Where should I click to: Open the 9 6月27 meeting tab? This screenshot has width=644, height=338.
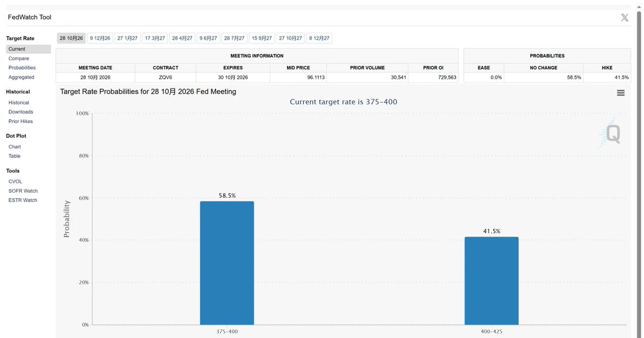click(x=208, y=38)
